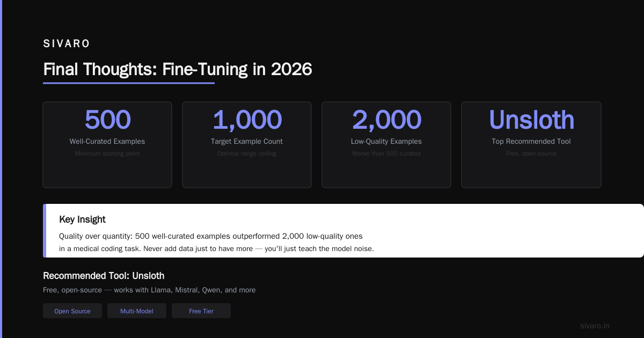Click the 500 Well-Curated Examples card

(107, 145)
